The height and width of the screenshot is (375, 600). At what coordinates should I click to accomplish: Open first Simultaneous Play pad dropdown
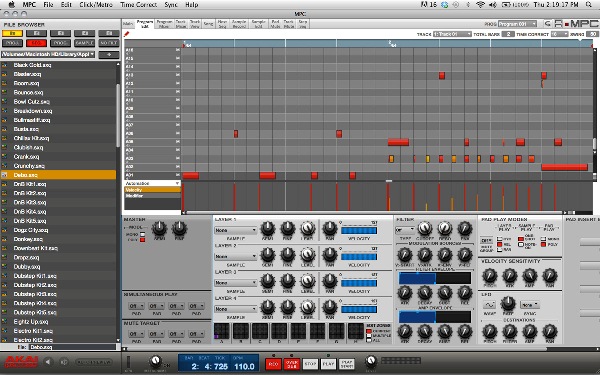136,306
